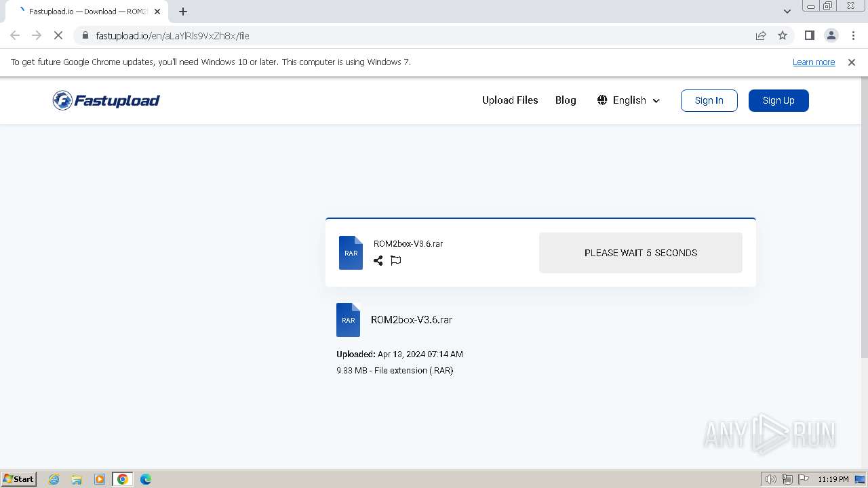
Task: Expand the tab search dropdown arrow
Action: pyautogui.click(x=787, y=12)
